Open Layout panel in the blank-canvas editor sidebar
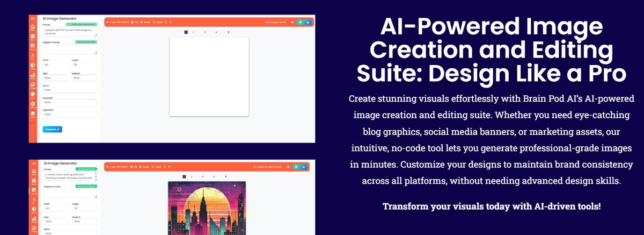644x235 pixels. click(x=32, y=37)
